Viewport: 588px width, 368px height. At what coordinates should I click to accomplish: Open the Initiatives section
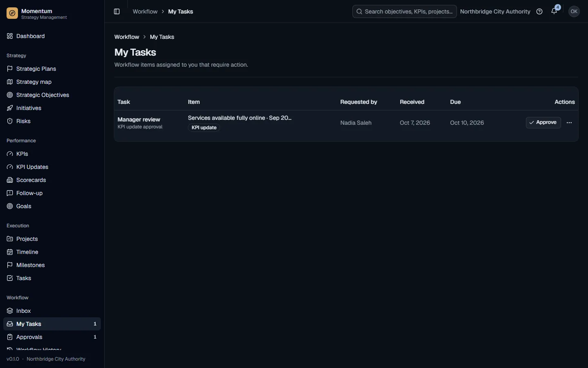tap(52, 108)
